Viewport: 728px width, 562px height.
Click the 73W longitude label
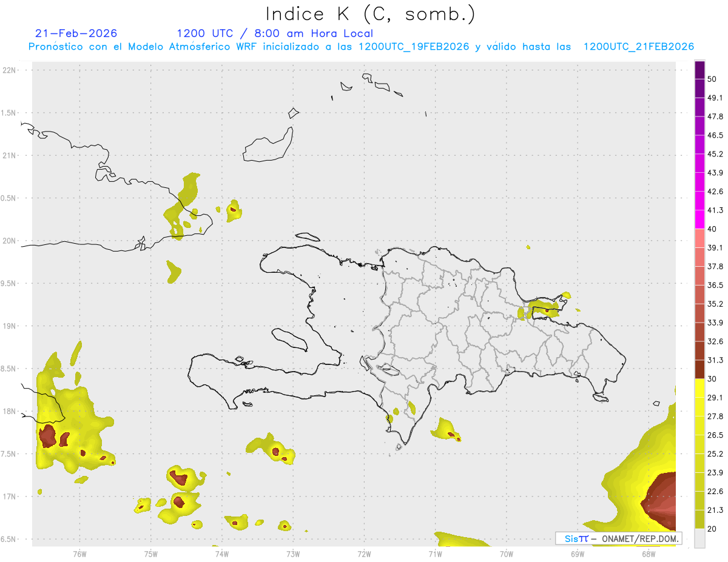[x=293, y=554]
